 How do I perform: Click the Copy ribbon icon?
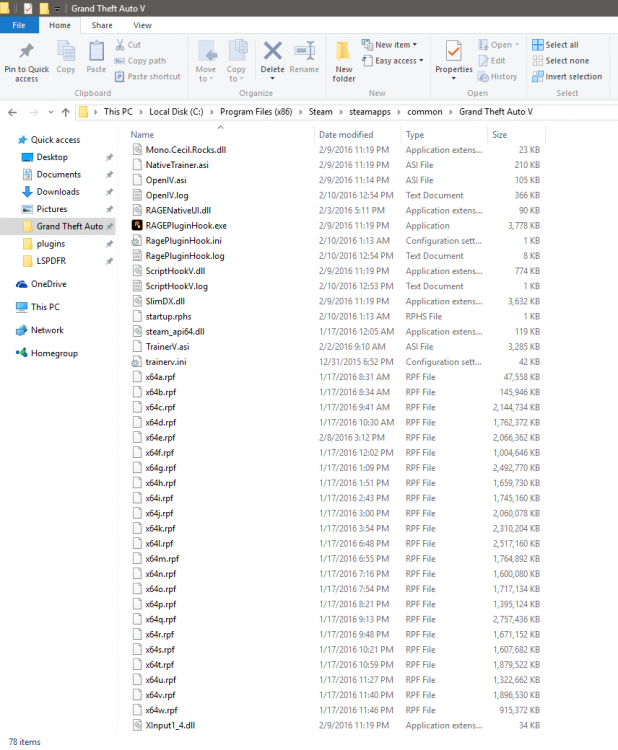(x=66, y=51)
